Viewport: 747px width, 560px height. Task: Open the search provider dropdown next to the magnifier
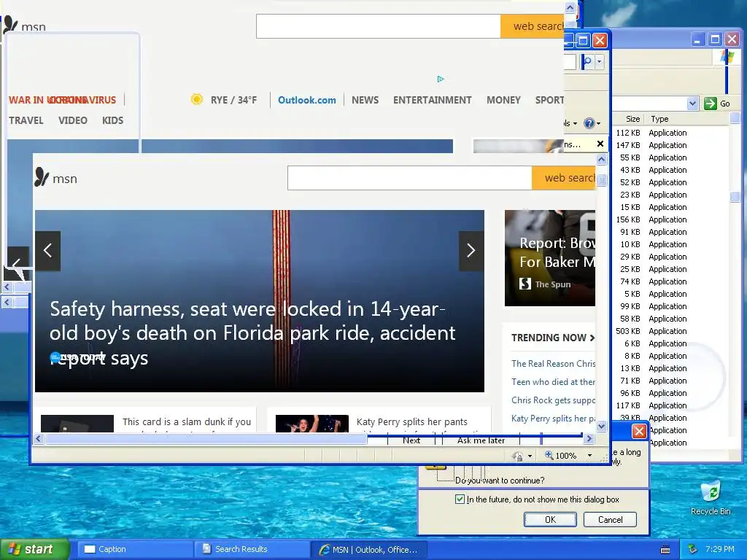click(x=600, y=61)
